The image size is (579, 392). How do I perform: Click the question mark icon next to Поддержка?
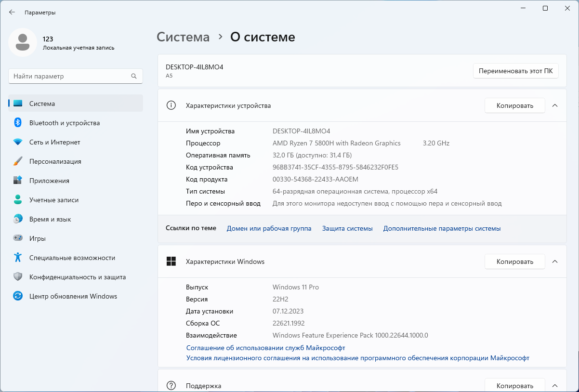(171, 386)
